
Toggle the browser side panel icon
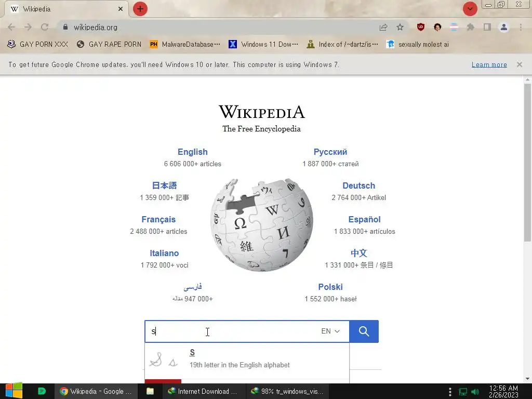pyautogui.click(x=487, y=27)
